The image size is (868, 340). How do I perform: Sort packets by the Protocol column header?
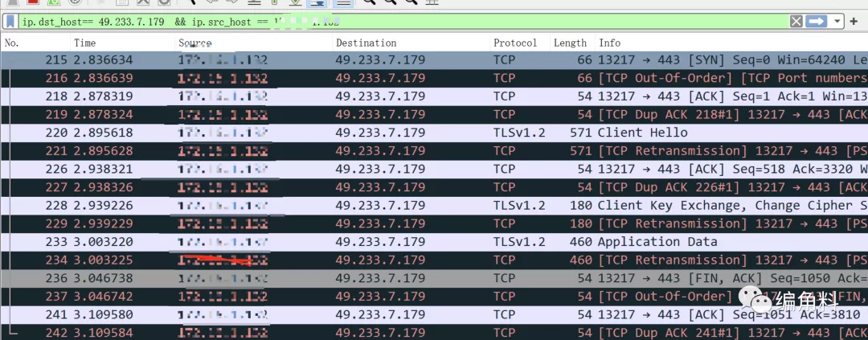515,43
